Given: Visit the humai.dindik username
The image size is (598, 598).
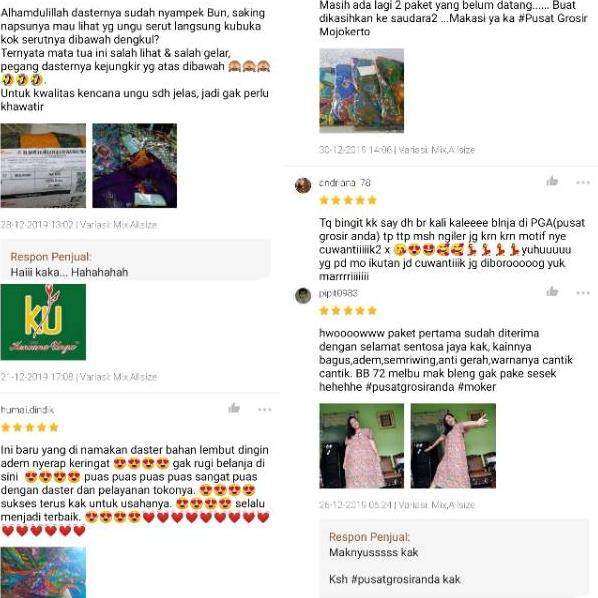Looking at the screenshot, I should pyautogui.click(x=27, y=410).
